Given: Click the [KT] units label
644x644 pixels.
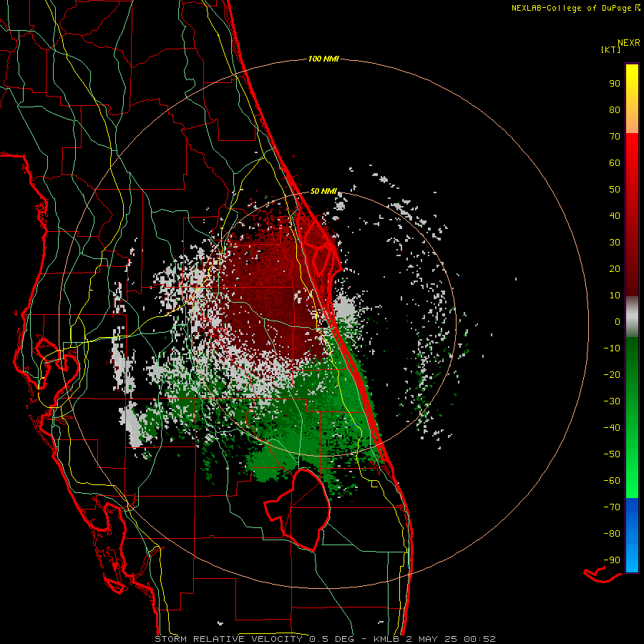Looking at the screenshot, I should pos(611,49).
